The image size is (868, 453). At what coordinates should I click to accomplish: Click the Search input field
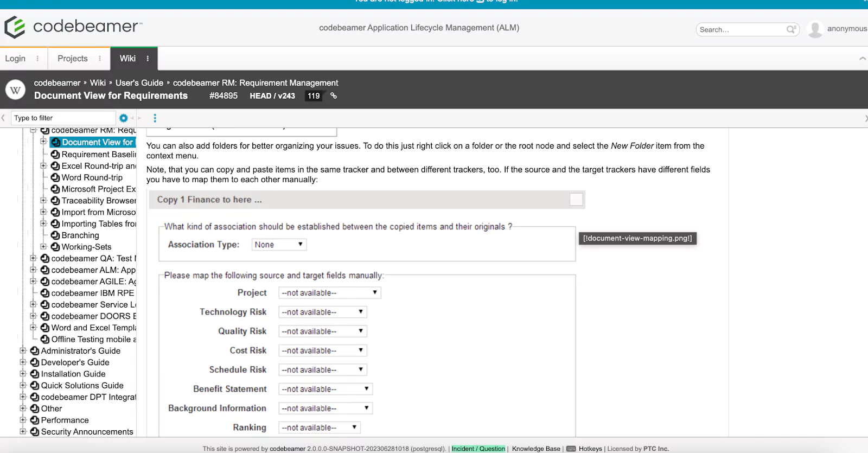(741, 29)
